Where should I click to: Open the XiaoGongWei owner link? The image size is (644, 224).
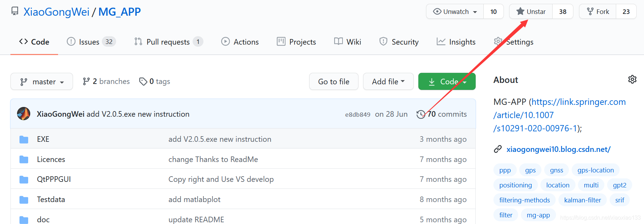pos(56,12)
